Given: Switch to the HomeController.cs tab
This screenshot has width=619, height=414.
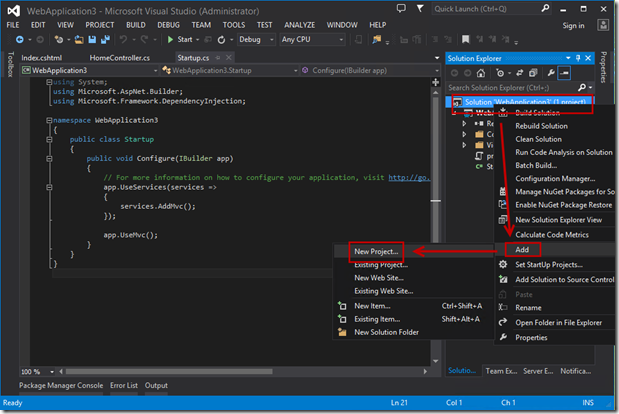Looking at the screenshot, I should pos(120,58).
